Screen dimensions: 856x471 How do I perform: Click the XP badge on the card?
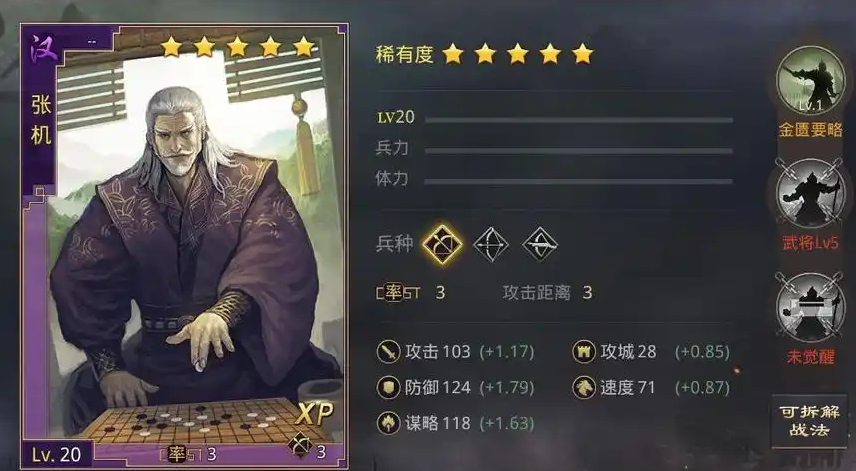pyautogui.click(x=314, y=414)
